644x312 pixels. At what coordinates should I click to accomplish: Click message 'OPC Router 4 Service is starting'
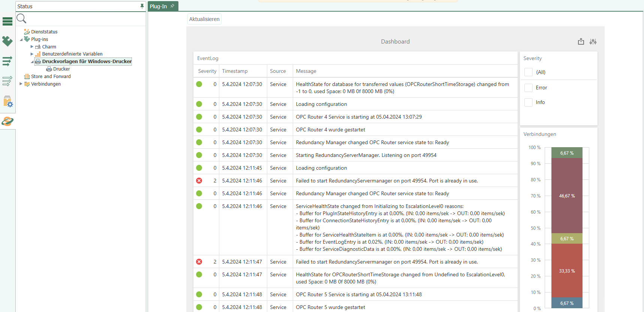click(x=359, y=117)
